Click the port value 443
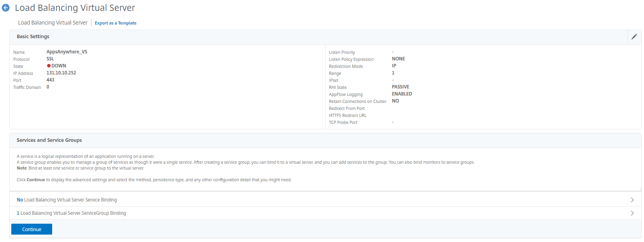This screenshot has height=242, width=644. (x=51, y=80)
